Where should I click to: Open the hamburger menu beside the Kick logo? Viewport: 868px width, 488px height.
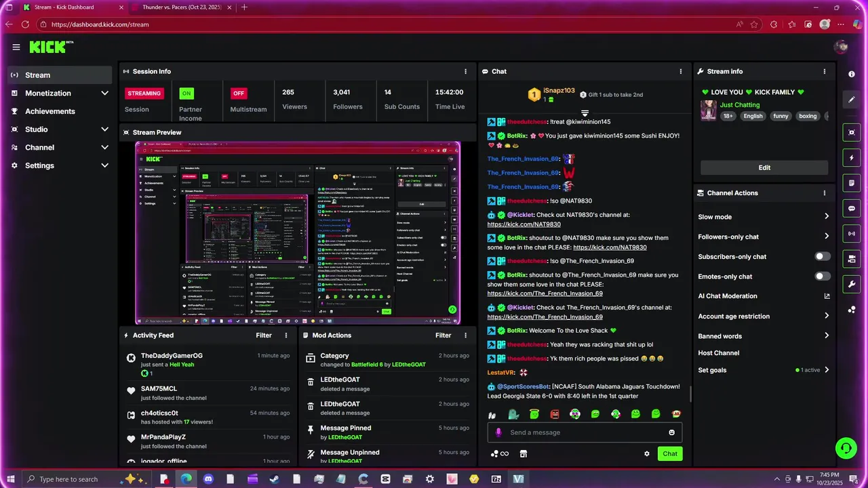[x=16, y=47]
